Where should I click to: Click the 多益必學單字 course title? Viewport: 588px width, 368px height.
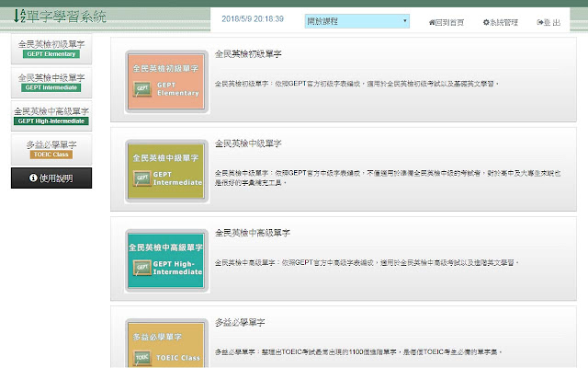(x=240, y=322)
